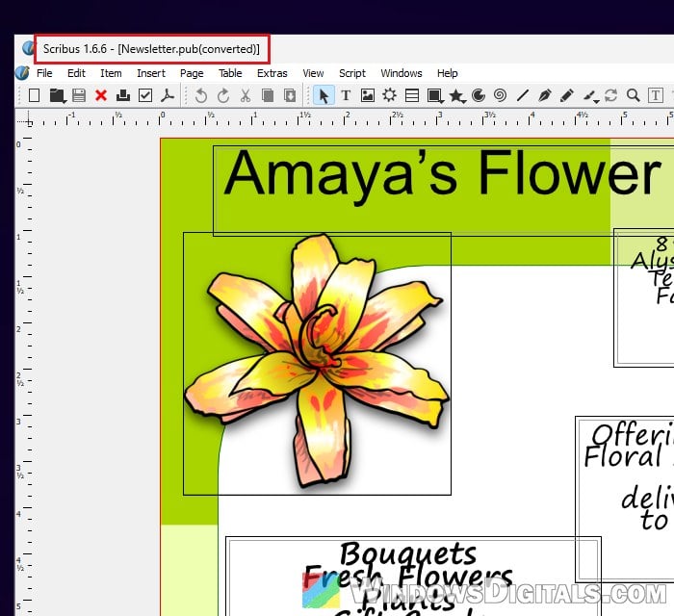Select the Text Frame tool
The height and width of the screenshot is (616, 674).
[346, 95]
